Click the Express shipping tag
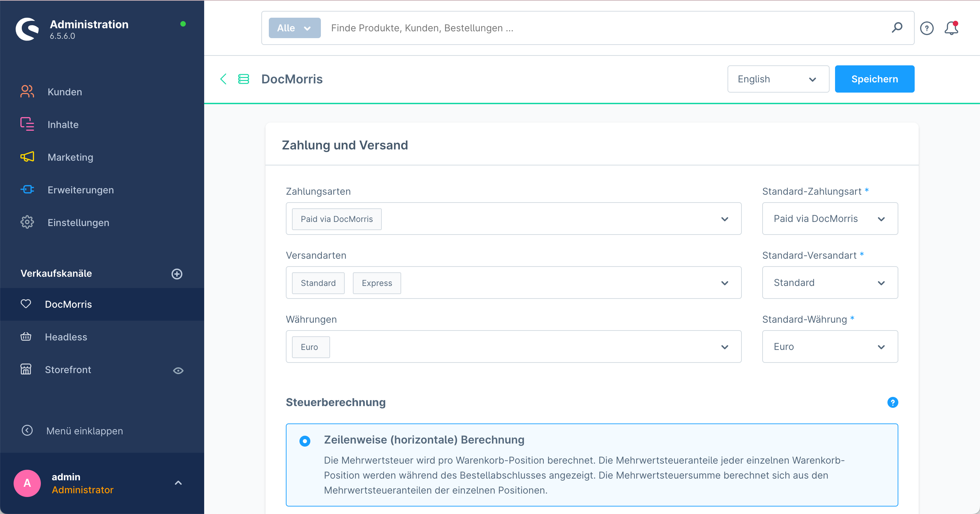 click(x=377, y=283)
